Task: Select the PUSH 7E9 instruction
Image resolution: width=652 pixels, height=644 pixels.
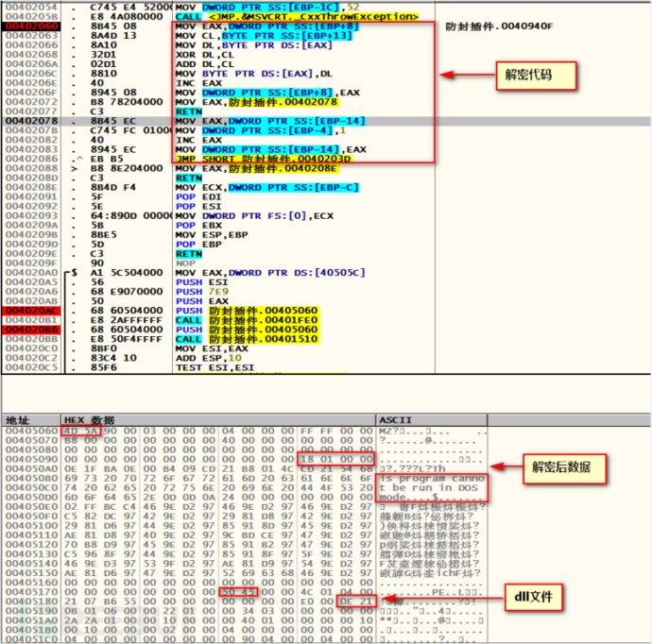Action: click(x=202, y=292)
